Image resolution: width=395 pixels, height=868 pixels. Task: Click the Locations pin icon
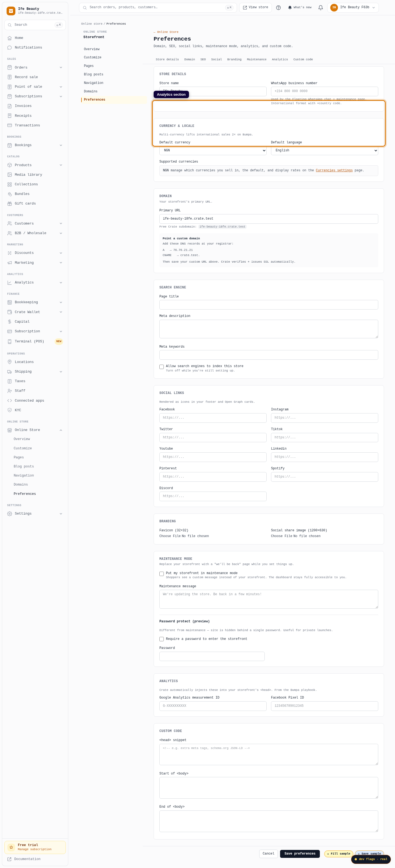[9, 362]
